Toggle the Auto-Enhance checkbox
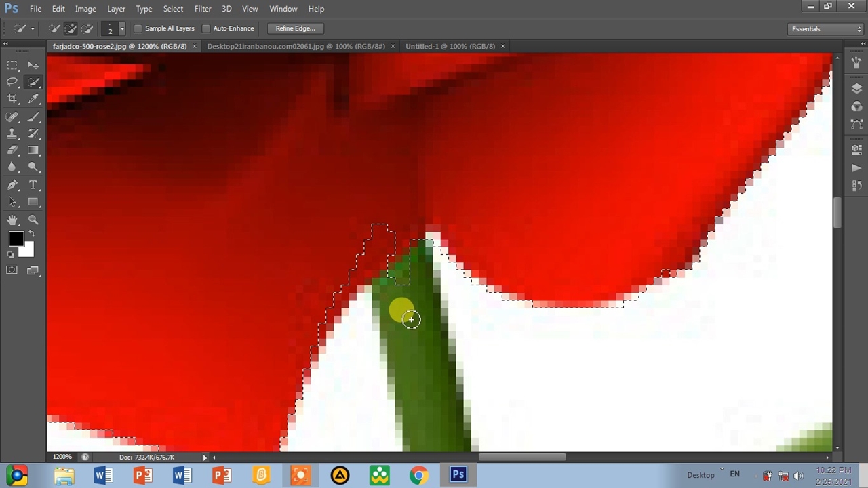This screenshot has height=488, width=868. click(206, 28)
